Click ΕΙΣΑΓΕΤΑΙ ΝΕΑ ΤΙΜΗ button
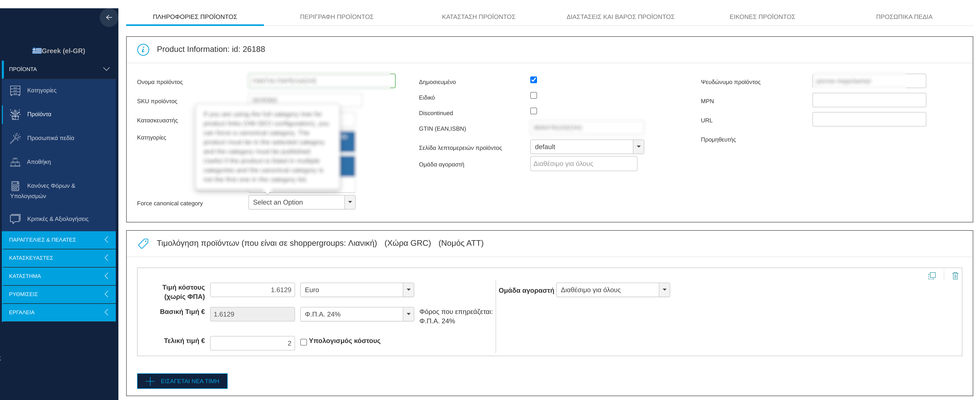The width and height of the screenshot is (980, 400). (182, 381)
